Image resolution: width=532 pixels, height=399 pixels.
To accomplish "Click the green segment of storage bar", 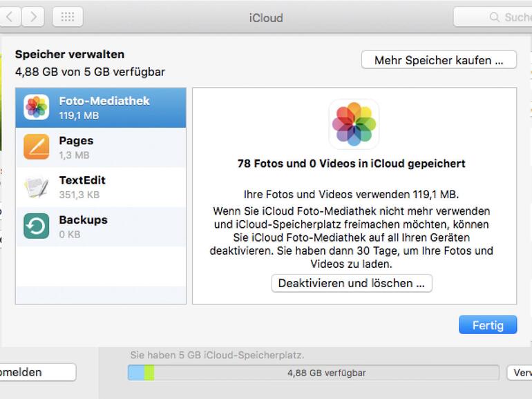I will pyautogui.click(x=149, y=373).
